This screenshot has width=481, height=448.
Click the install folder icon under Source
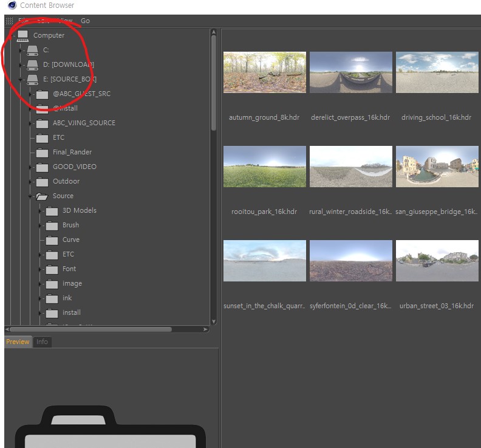coord(52,313)
